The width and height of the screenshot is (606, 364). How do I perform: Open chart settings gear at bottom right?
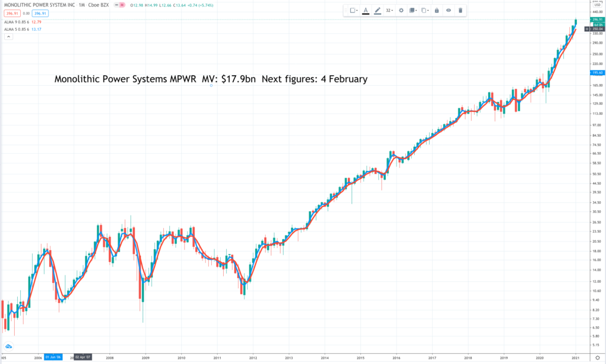pos(598,358)
